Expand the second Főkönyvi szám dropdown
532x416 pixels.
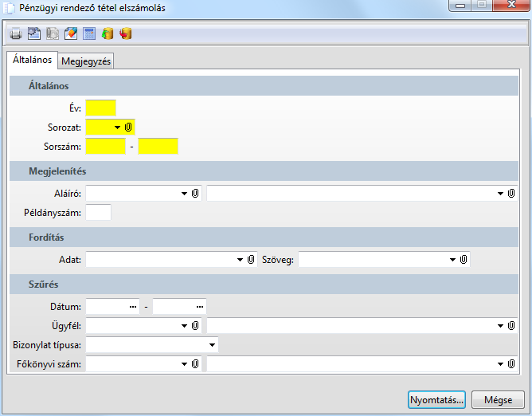pos(500,364)
